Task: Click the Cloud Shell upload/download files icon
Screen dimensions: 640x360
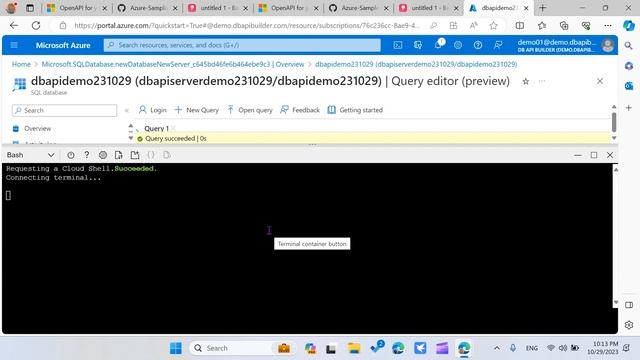Action: coord(118,155)
